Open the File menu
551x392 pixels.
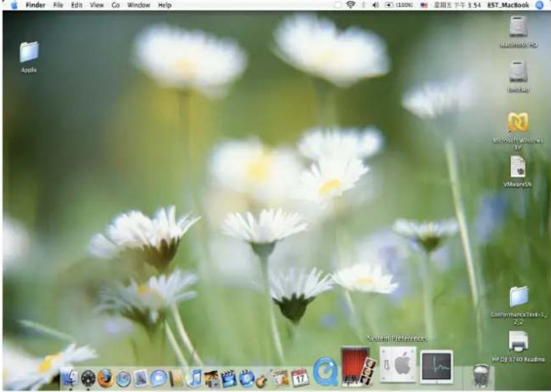pyautogui.click(x=58, y=5)
